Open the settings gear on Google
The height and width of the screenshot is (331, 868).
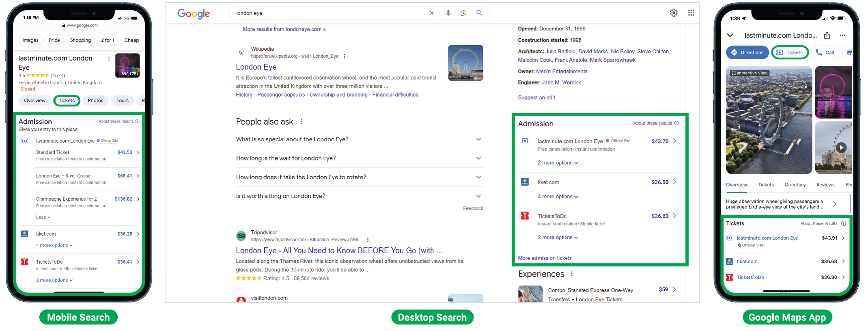coord(674,13)
